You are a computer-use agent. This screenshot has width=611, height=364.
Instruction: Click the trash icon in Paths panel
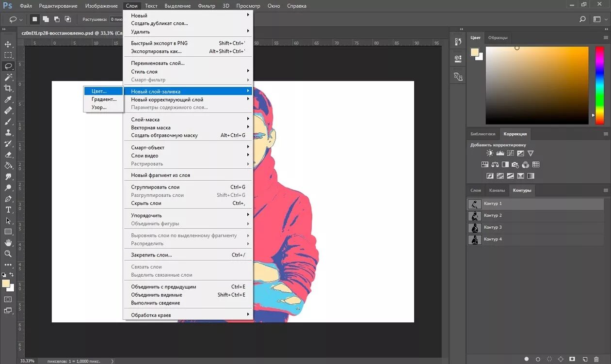(596, 359)
